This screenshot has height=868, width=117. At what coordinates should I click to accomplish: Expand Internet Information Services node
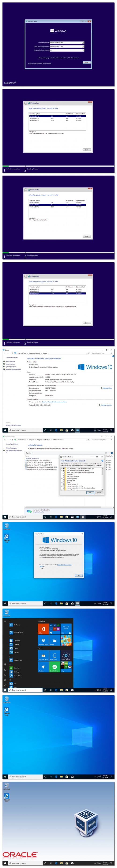tap(62, 486)
